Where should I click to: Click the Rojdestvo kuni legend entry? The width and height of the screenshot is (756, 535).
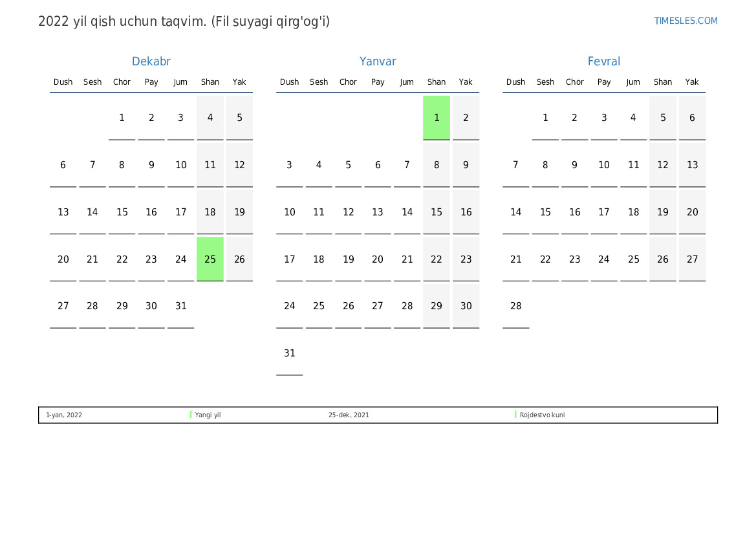click(542, 415)
